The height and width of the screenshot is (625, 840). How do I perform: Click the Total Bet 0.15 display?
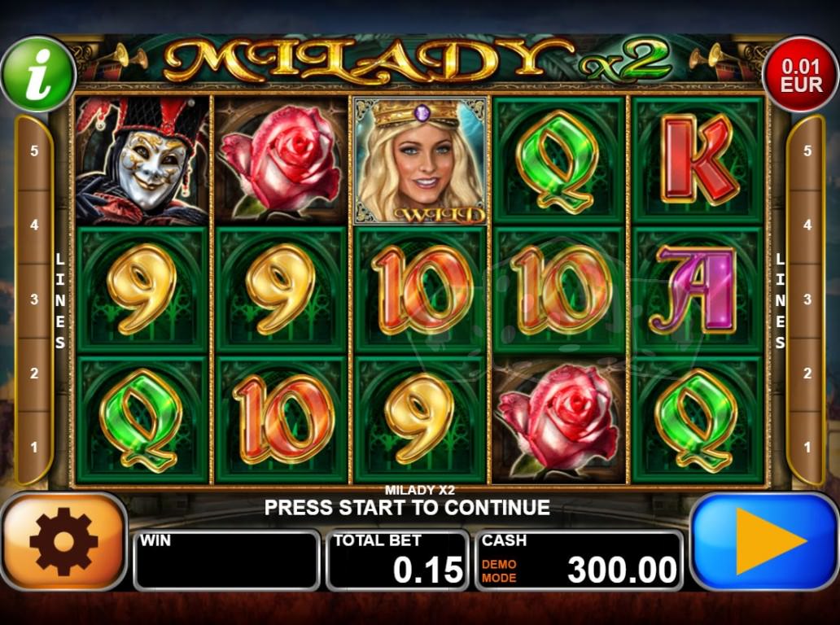point(397,560)
